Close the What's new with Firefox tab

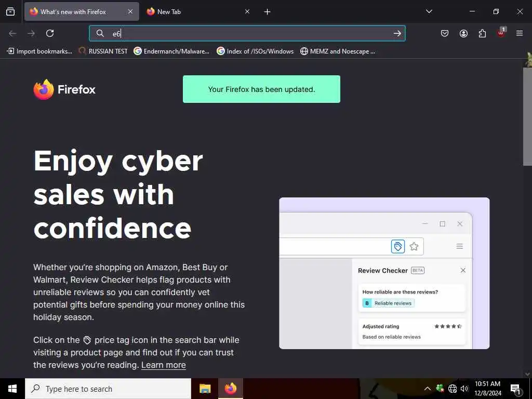(130, 12)
